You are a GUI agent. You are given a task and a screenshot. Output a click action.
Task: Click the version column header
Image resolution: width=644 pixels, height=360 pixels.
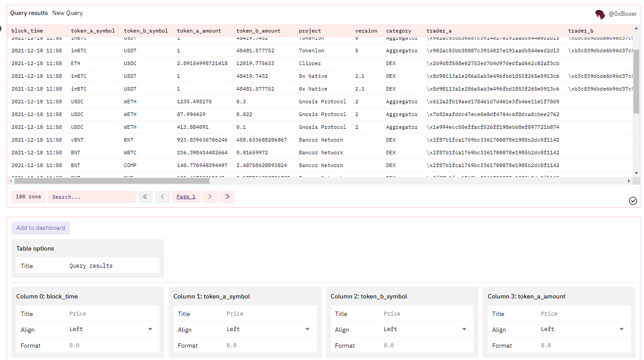coord(366,31)
